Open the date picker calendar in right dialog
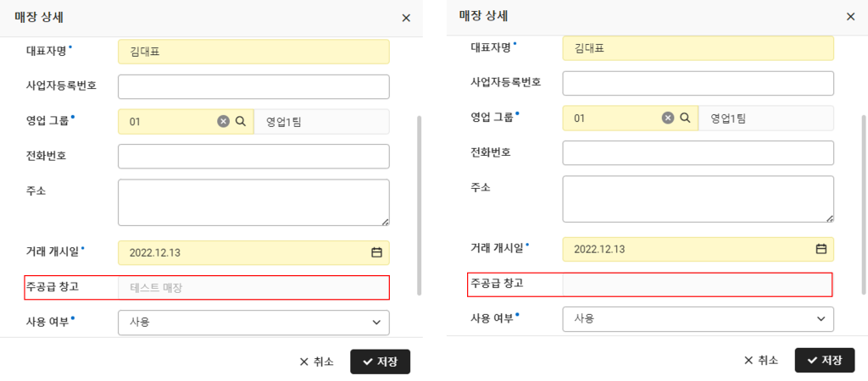The height and width of the screenshot is (381, 868). click(x=821, y=249)
